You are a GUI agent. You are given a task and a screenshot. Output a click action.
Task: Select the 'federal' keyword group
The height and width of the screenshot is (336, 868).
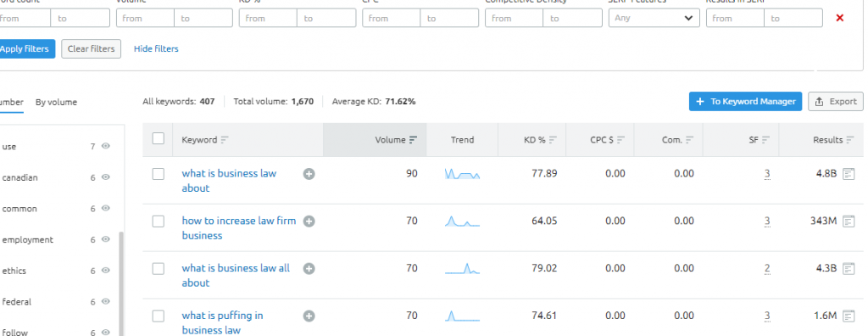tap(17, 301)
